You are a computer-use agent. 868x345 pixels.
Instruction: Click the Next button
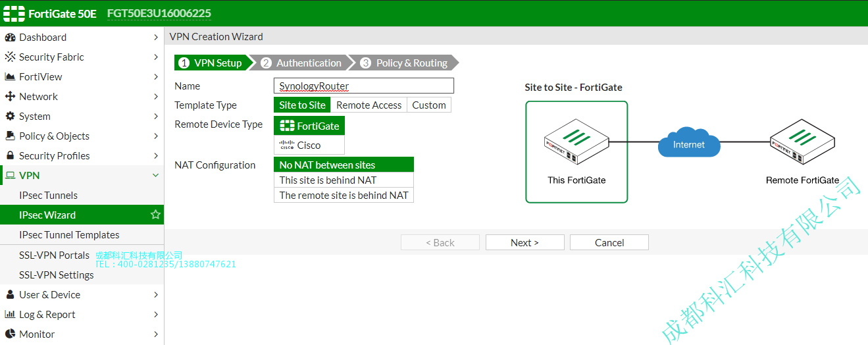point(525,242)
